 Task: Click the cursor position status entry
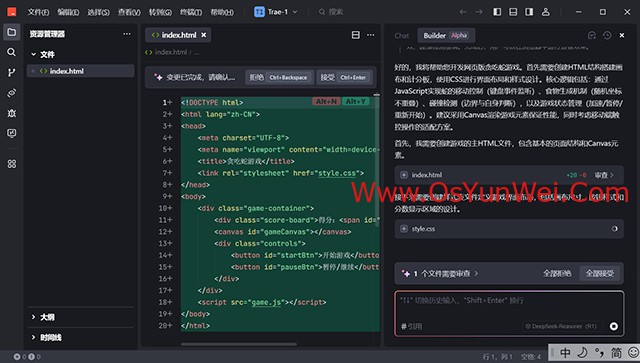click(497, 356)
